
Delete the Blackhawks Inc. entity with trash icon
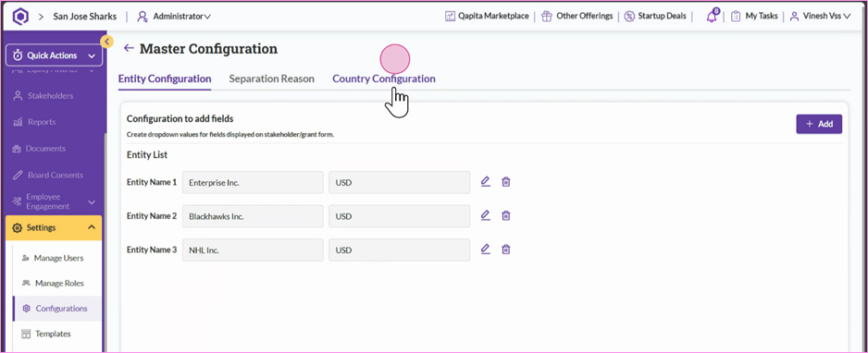point(505,216)
